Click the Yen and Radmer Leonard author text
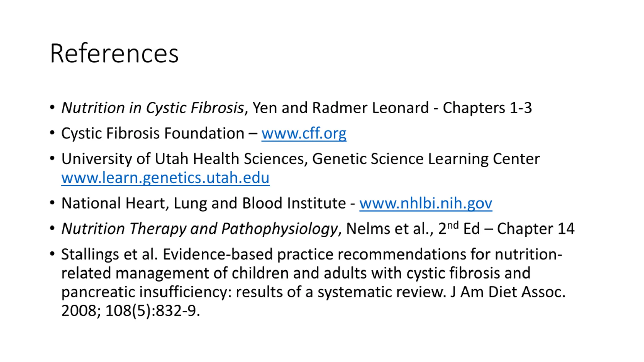Image resolution: width=644 pixels, height=362 pixels. point(341,108)
